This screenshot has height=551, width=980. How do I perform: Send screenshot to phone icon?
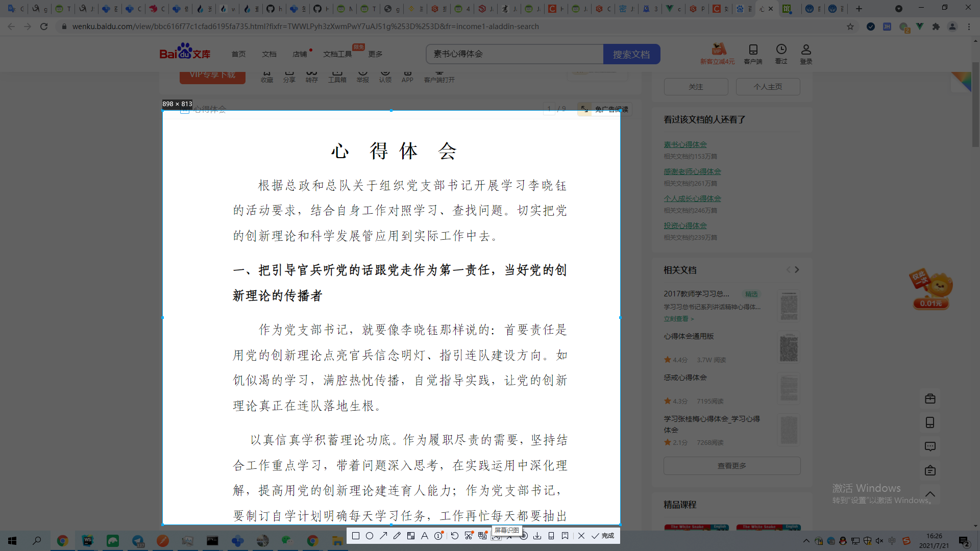tap(551, 536)
